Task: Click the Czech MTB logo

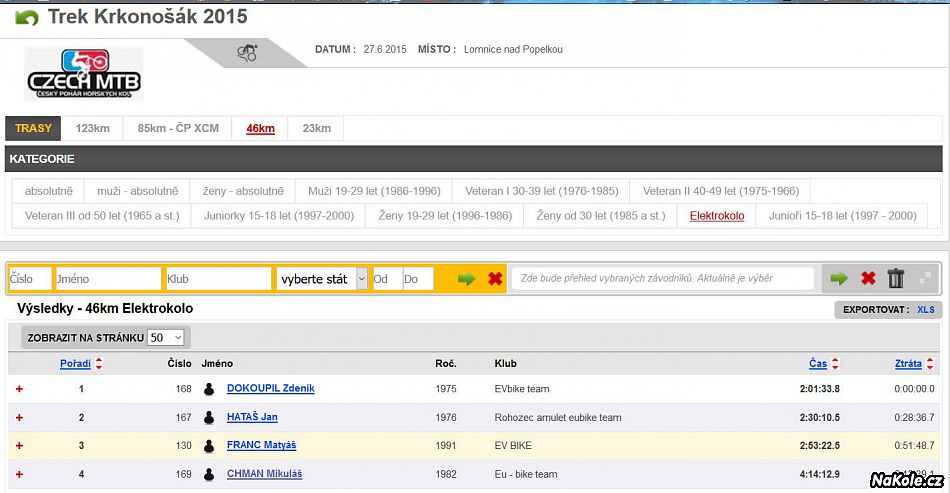Action: tap(84, 73)
